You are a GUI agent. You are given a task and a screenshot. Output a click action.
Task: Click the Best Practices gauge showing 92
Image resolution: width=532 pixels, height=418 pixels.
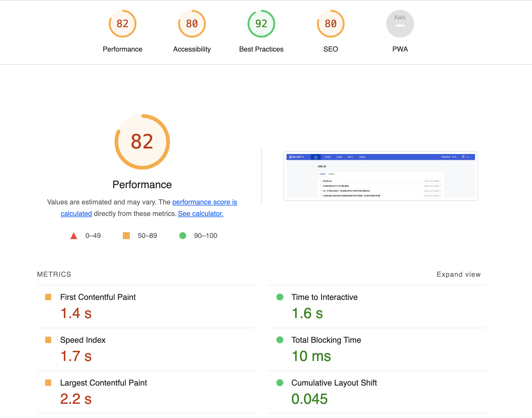[261, 24]
